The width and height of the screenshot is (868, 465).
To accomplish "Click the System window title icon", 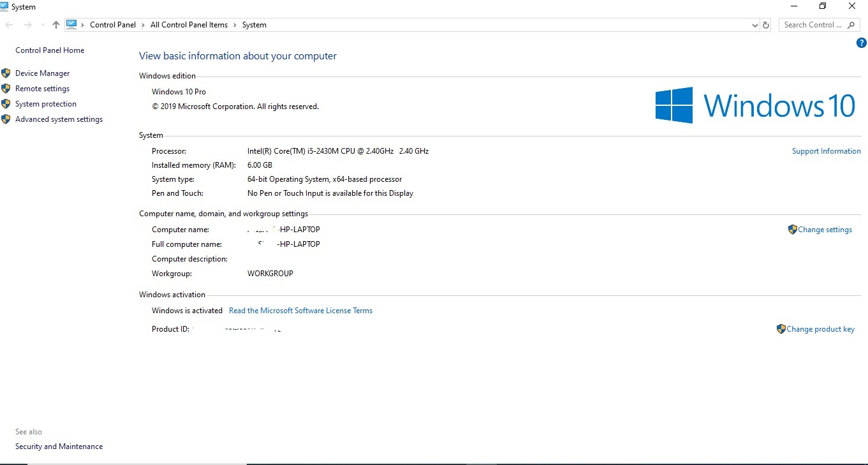I will 4,6.
